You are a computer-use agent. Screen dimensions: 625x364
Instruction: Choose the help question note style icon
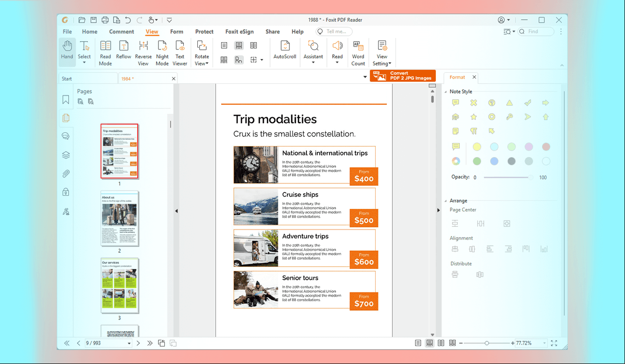pos(492,103)
